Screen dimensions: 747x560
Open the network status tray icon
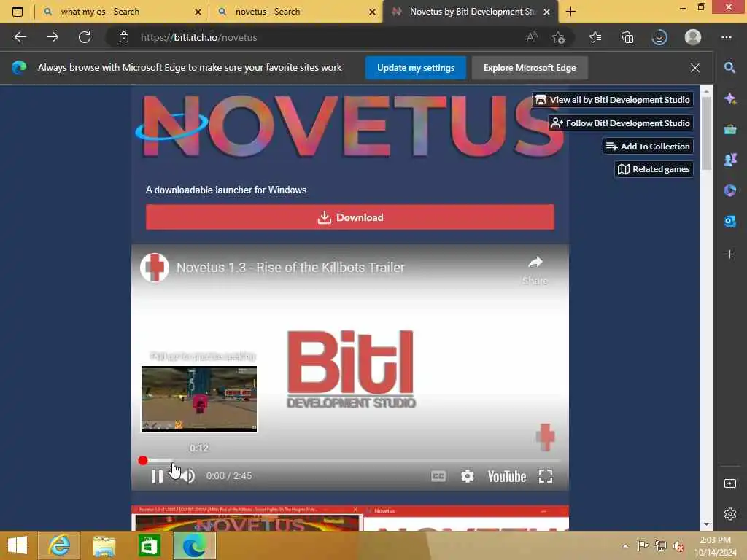click(660, 545)
